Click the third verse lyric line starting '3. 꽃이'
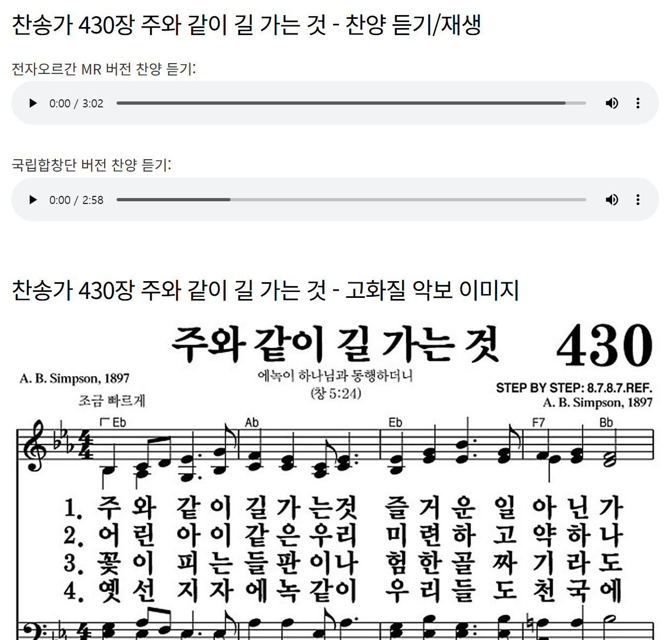 344,563
